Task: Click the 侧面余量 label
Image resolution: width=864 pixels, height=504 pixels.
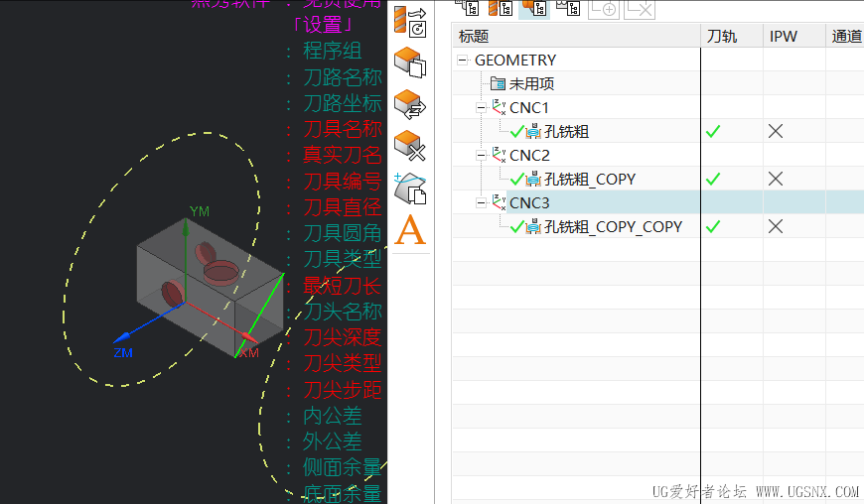Action: 343,467
